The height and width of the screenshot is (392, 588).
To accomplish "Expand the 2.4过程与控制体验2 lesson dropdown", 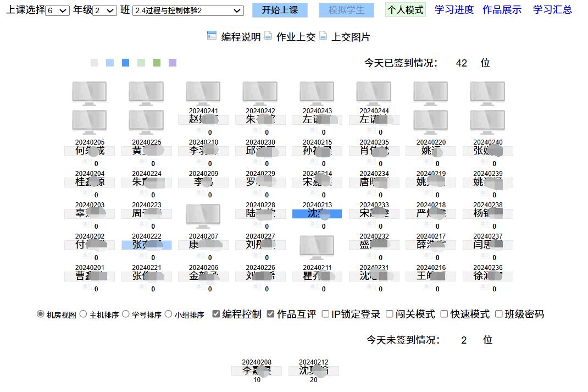I will pyautogui.click(x=188, y=10).
